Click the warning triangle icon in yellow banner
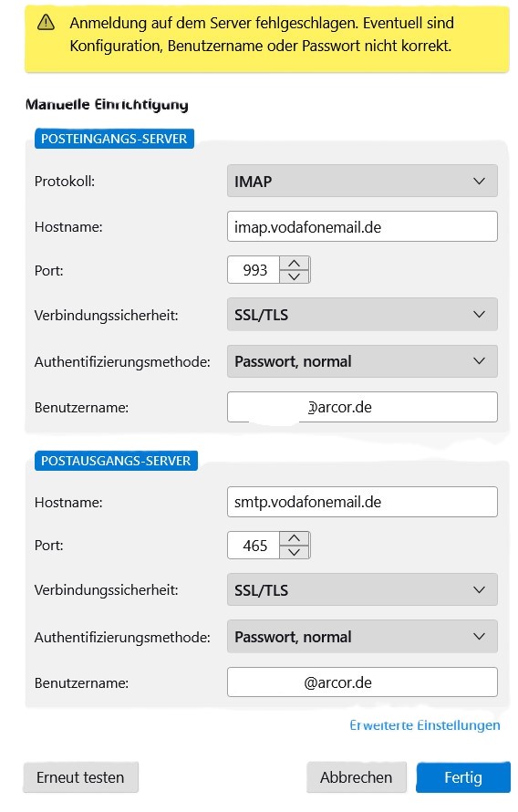Image resolution: width=518 pixels, height=812 pixels. [x=47, y=22]
